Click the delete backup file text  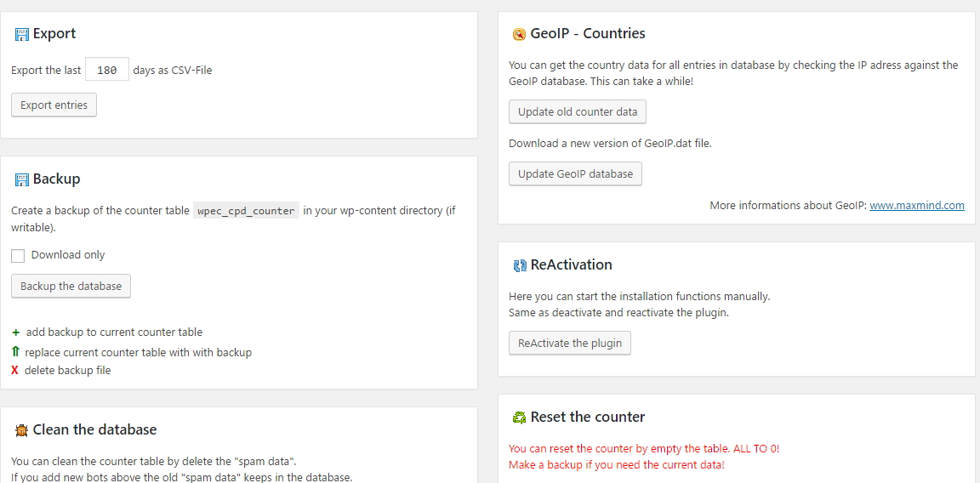pyautogui.click(x=67, y=371)
